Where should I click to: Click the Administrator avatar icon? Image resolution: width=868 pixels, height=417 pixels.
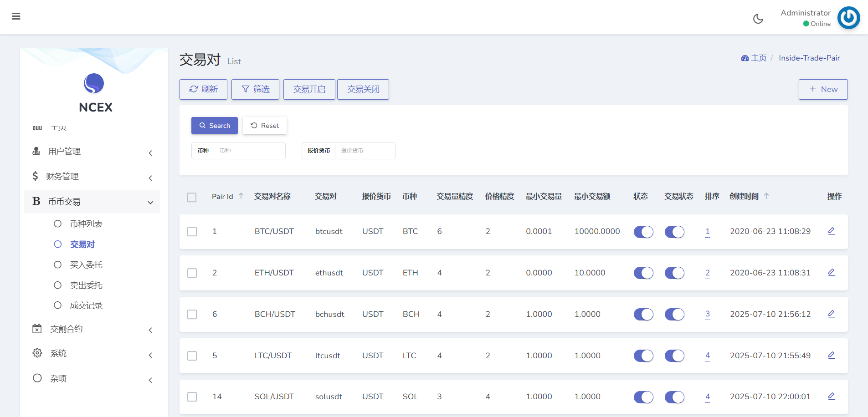coord(848,18)
